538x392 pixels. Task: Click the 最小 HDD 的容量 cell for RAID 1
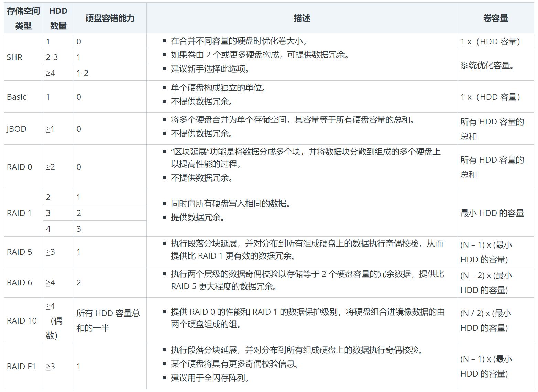493,213
